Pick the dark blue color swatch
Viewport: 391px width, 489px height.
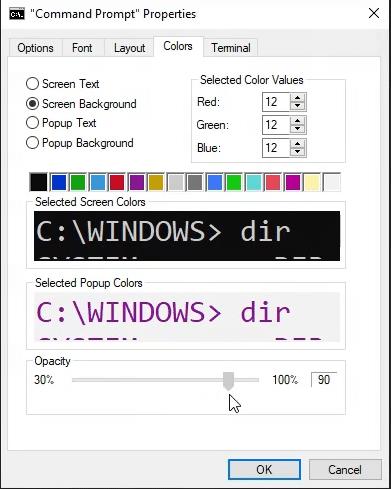[59, 182]
